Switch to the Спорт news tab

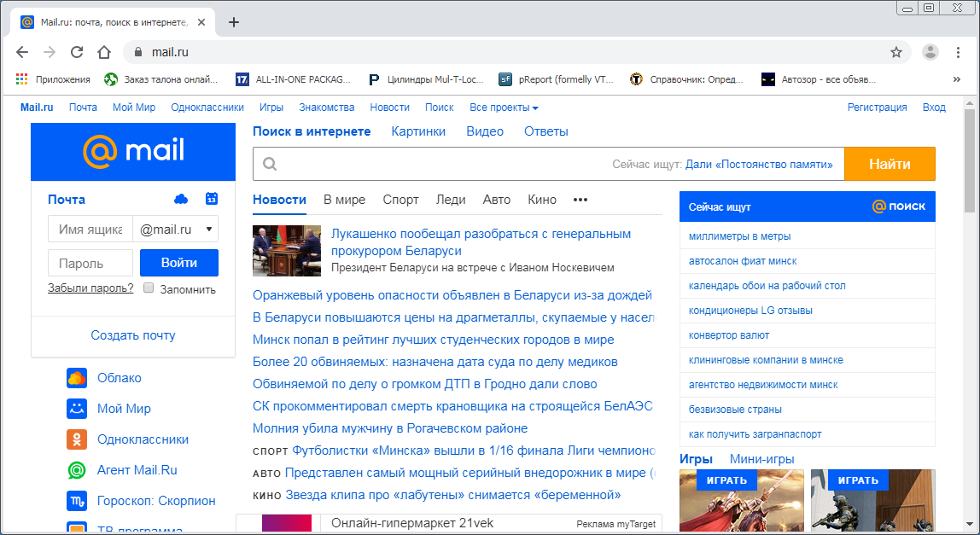[400, 200]
